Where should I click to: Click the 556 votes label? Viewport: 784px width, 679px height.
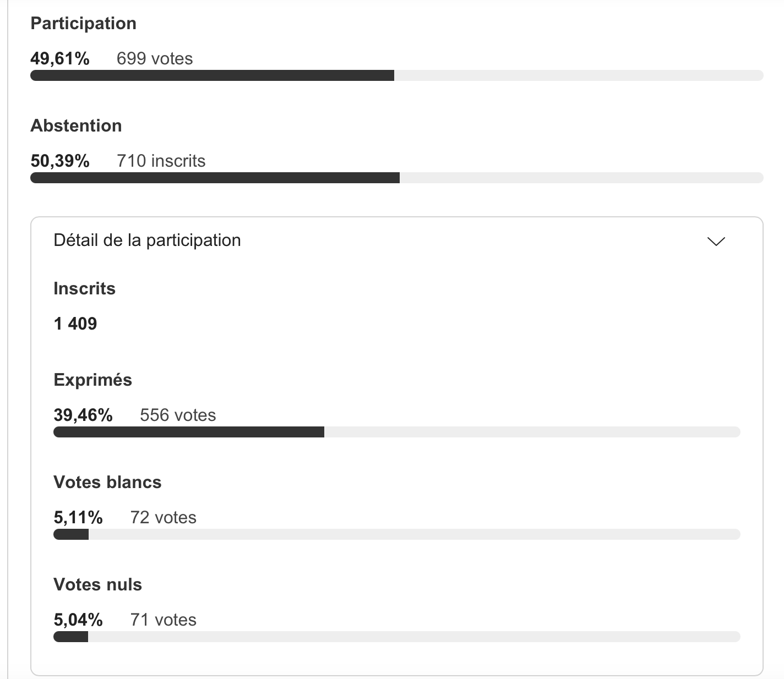click(178, 415)
